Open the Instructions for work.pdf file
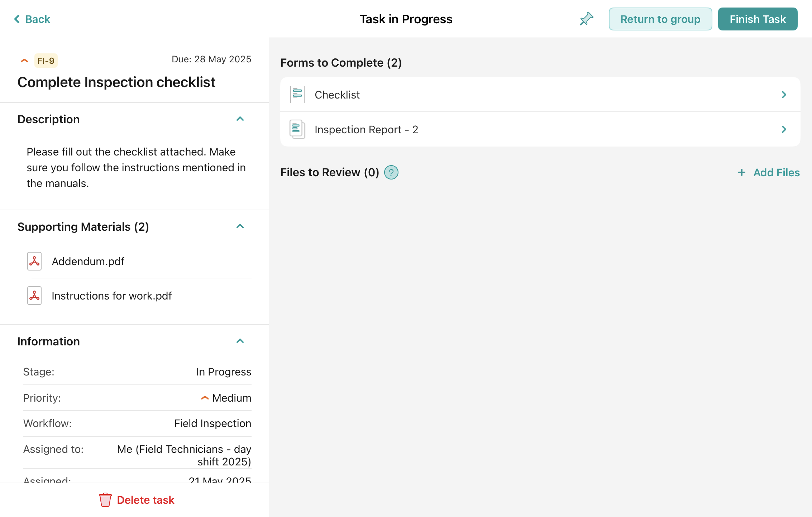Image resolution: width=812 pixels, height=517 pixels. [x=112, y=296]
